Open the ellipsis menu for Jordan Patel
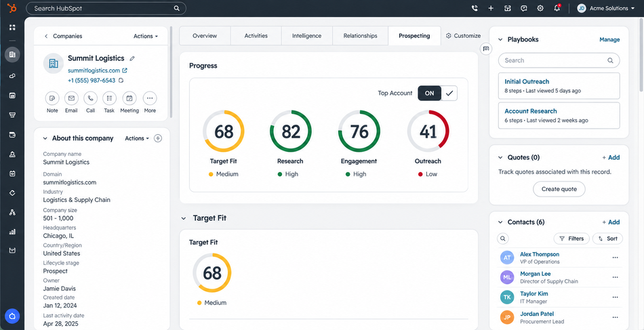Viewport: 644px width, 330px height. coord(615,317)
